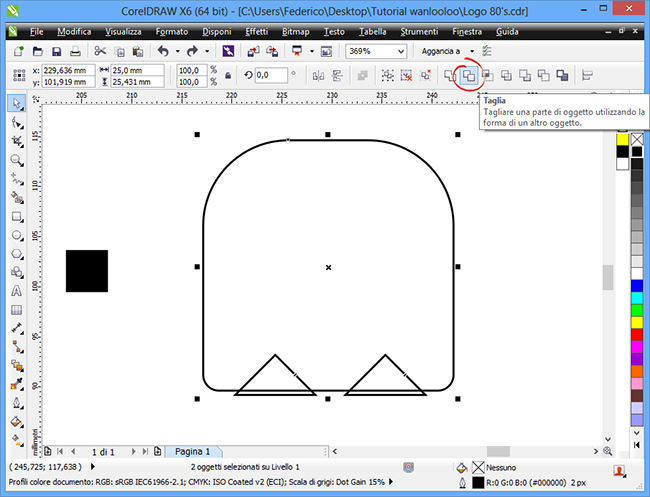The image size is (650, 497).
Task: Switch to the Pagina 1 tab
Action: (193, 451)
